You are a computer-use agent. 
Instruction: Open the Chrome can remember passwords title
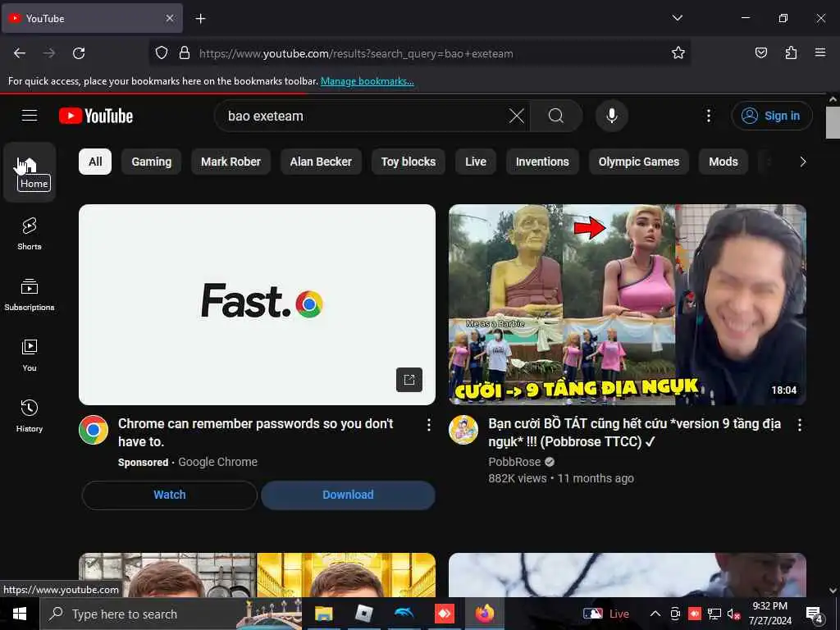(256, 432)
